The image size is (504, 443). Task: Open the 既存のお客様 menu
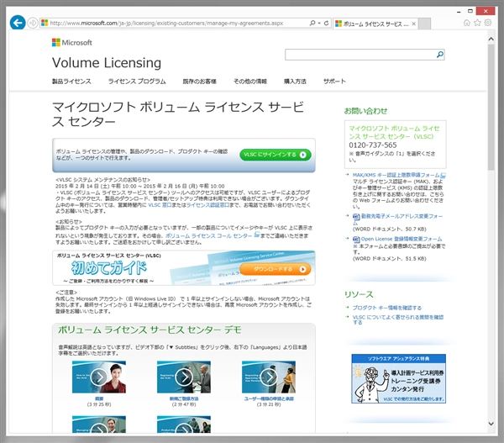click(200, 82)
